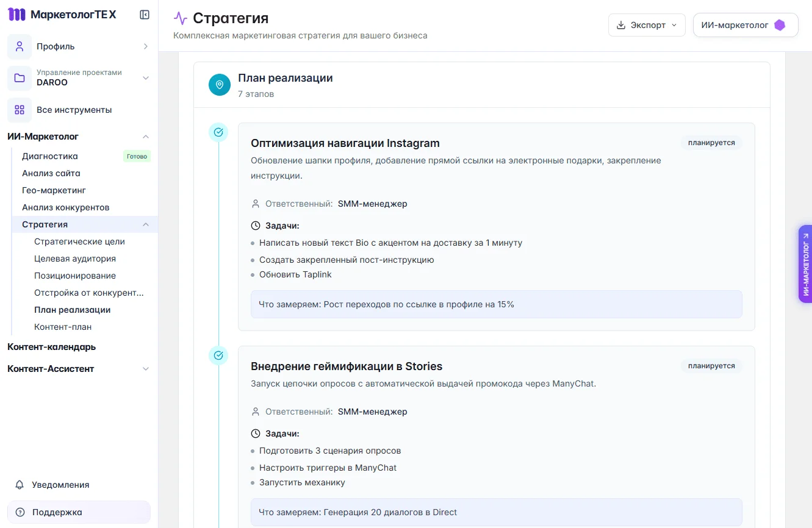Image resolution: width=812 pixels, height=528 pixels.
Task: Open the ИИ-МАРКЕТОЛОГ tab on the right edge
Action: click(x=807, y=263)
